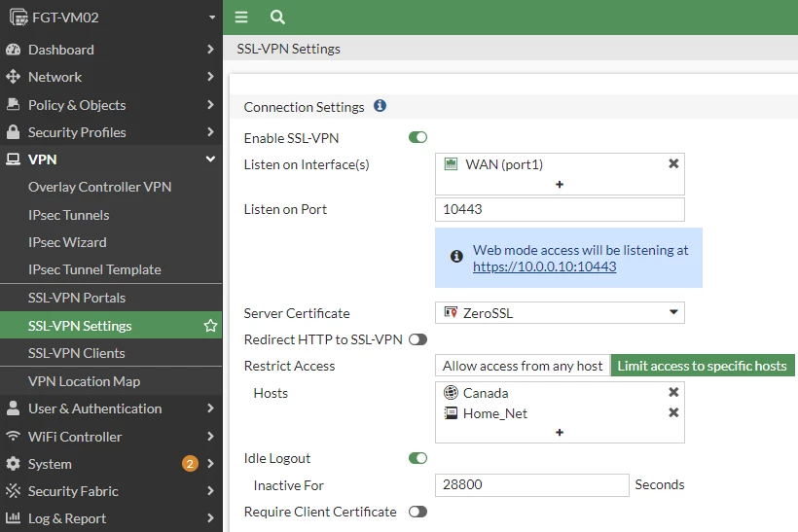Toggle the Idle Logout switch
Screen dimensions: 798x532
417,458
